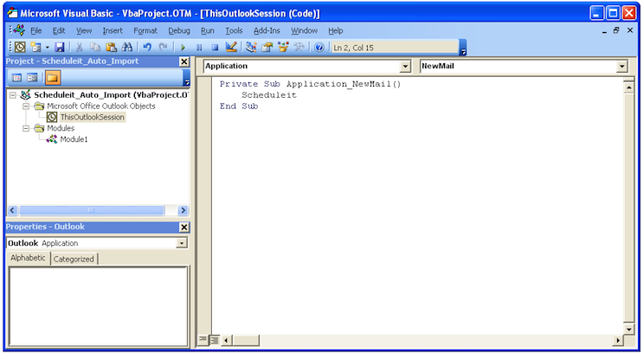
Task: Open the Window menu
Action: 305,31
